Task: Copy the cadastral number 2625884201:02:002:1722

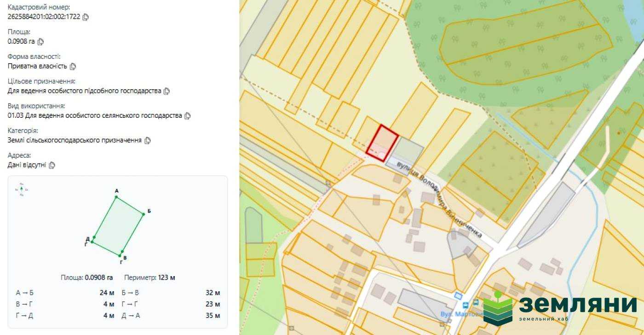Action: click(86, 17)
